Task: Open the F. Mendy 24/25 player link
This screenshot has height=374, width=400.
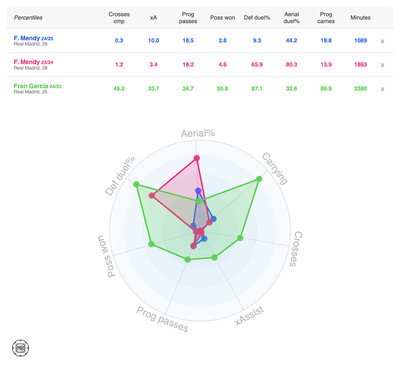Action: [33, 38]
